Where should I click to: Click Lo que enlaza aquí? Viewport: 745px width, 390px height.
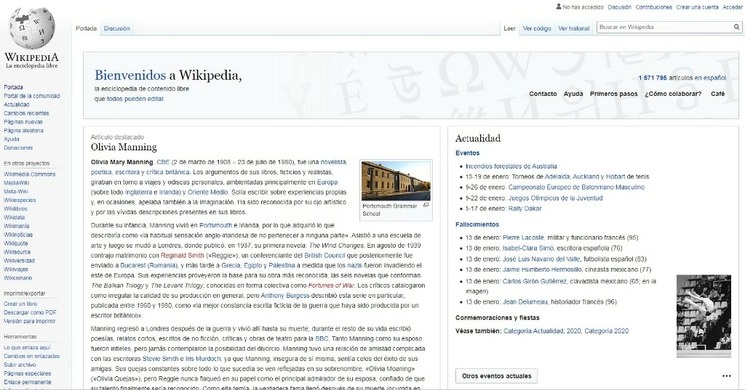pyautogui.click(x=27, y=348)
